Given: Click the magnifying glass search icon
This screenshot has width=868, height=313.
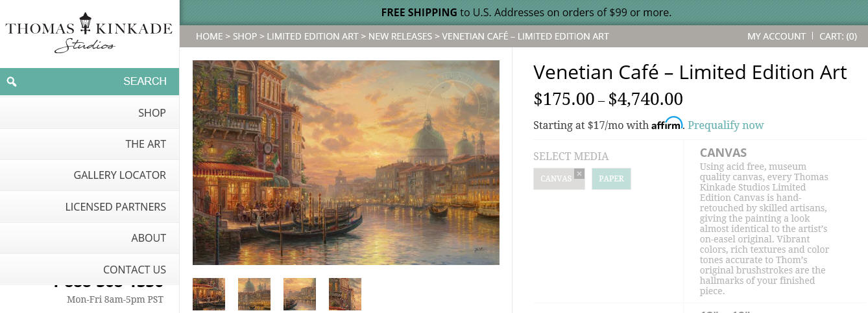Looking at the screenshot, I should pyautogui.click(x=12, y=82).
